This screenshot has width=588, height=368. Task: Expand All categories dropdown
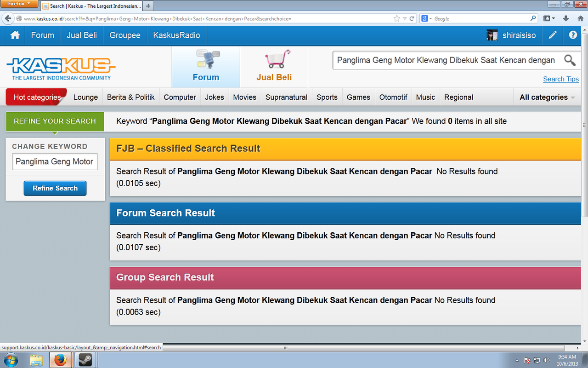(547, 98)
